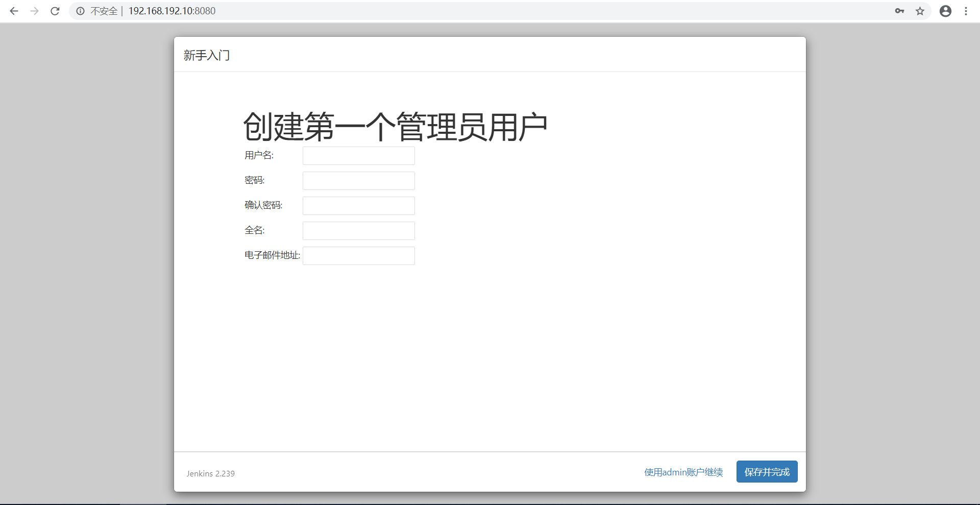This screenshot has width=980, height=505.
Task: Open the saved passwords key icon
Action: [x=899, y=11]
